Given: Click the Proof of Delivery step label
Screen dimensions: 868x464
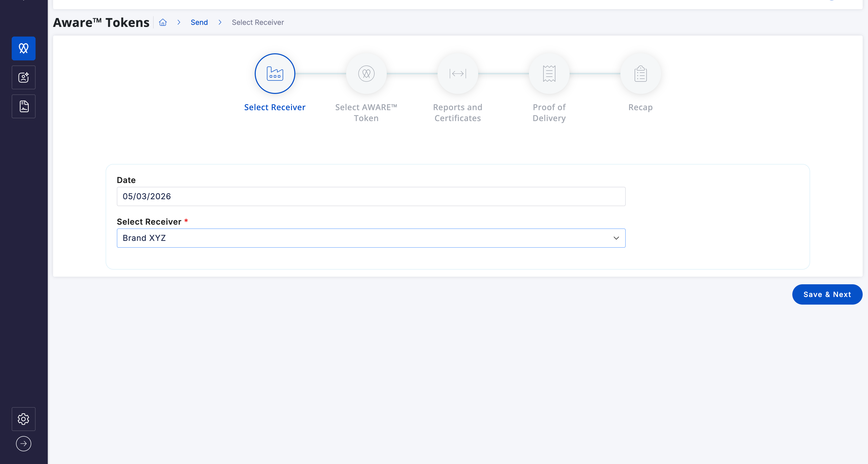Looking at the screenshot, I should point(549,112).
